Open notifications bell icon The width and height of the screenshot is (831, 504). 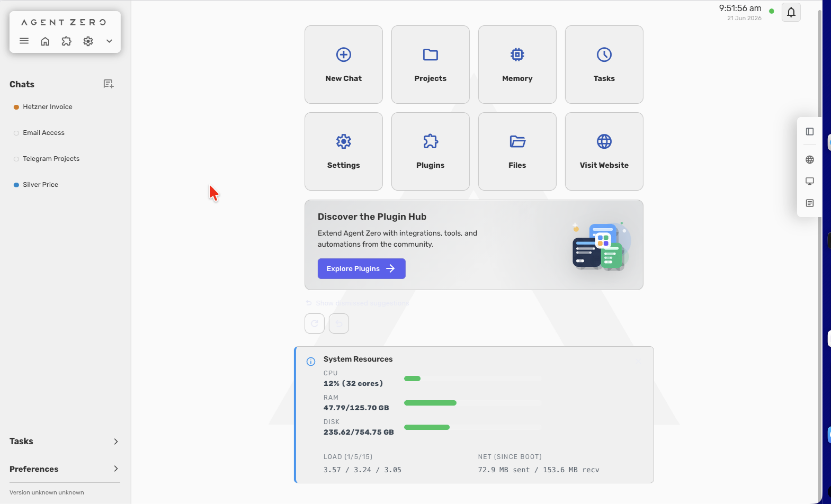(791, 12)
